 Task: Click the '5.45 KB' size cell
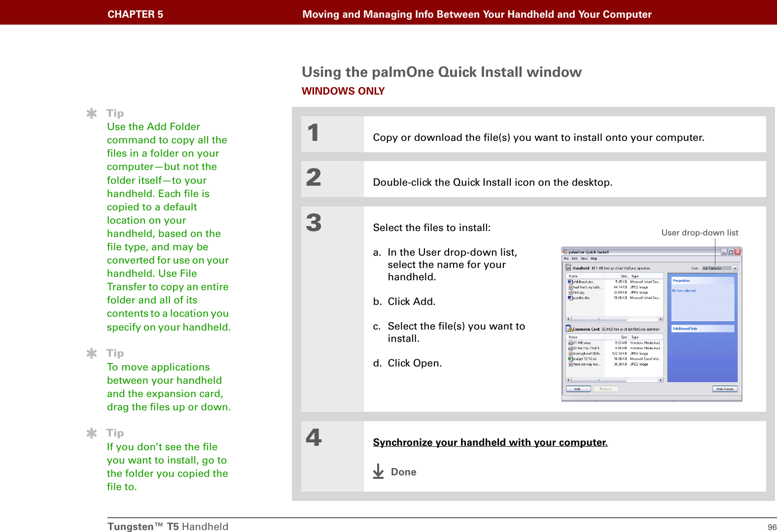(621, 282)
